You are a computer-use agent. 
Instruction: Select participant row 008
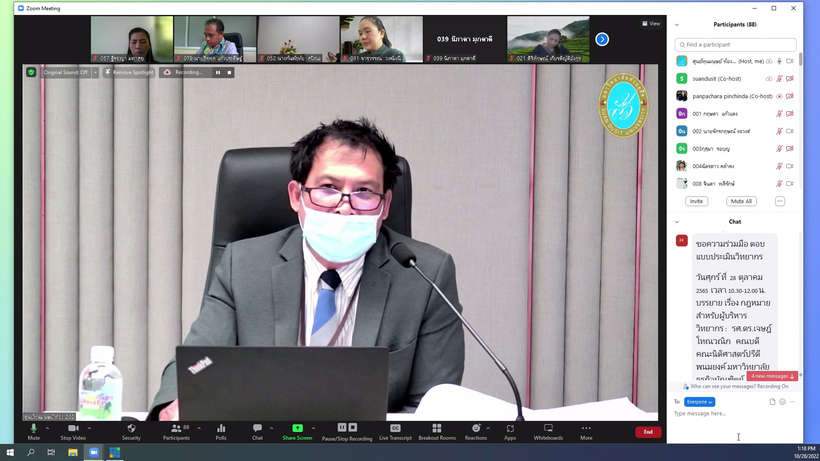(735, 183)
